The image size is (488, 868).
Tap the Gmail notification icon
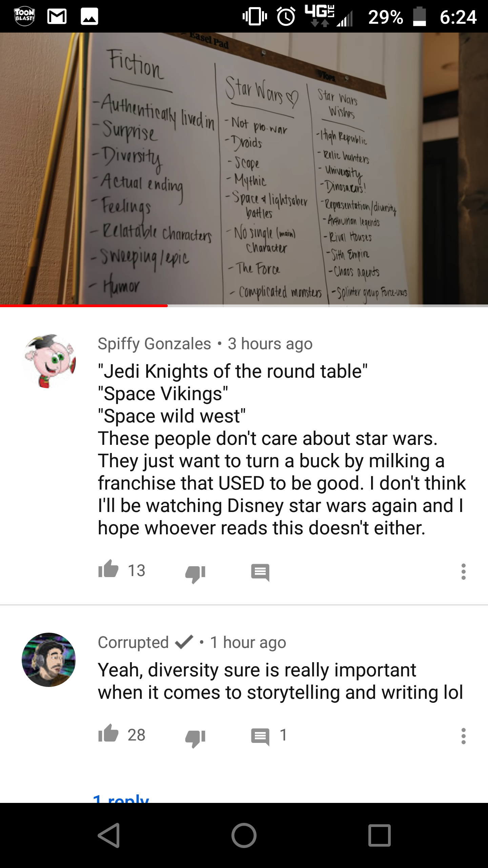[57, 17]
